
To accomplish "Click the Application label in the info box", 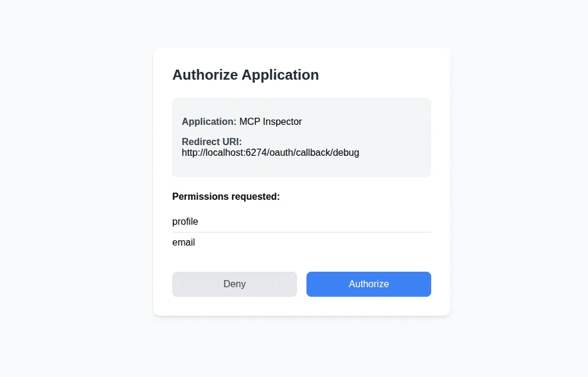I will coord(208,121).
